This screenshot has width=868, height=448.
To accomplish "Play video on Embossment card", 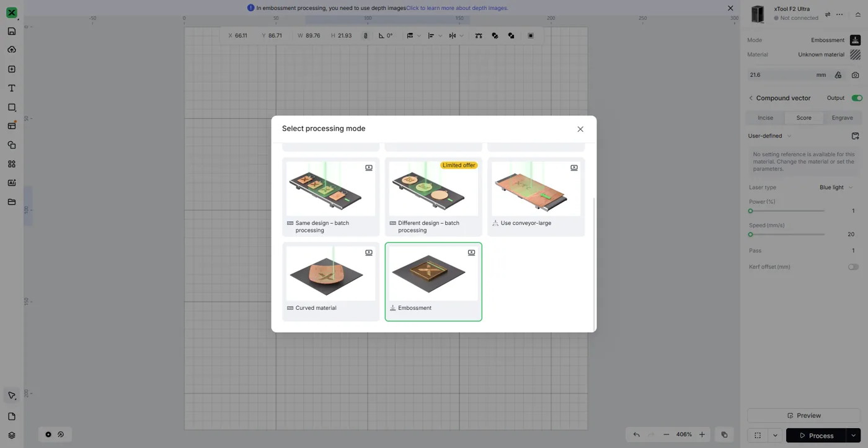I will 471,253.
